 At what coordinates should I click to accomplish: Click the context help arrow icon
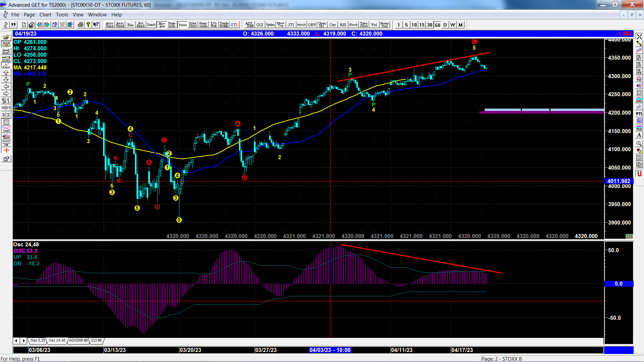96,24
